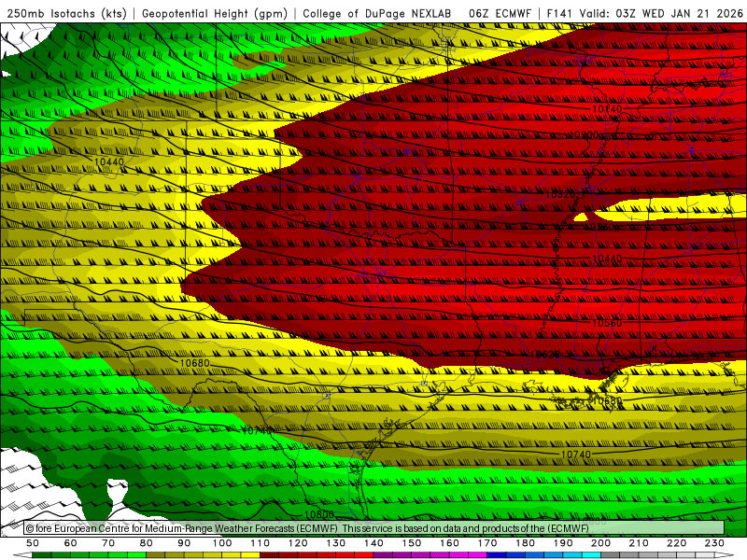Click the 'F141' forecast hour text
The image size is (747, 560).
point(559,13)
